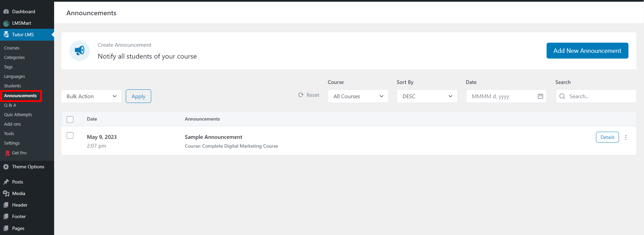Expand the Bulk Action dropdown
This screenshot has width=644, height=235.
point(91,97)
